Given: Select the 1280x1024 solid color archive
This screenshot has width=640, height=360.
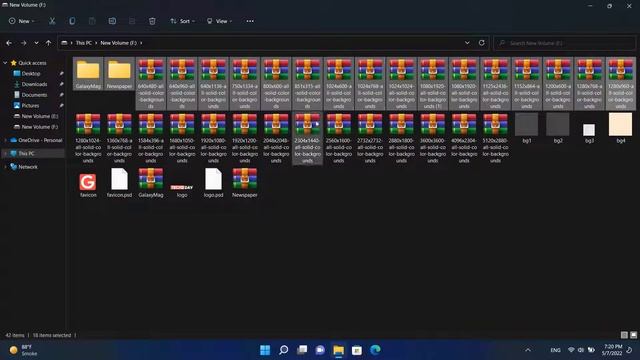Looking at the screenshot, I should 88,138.
